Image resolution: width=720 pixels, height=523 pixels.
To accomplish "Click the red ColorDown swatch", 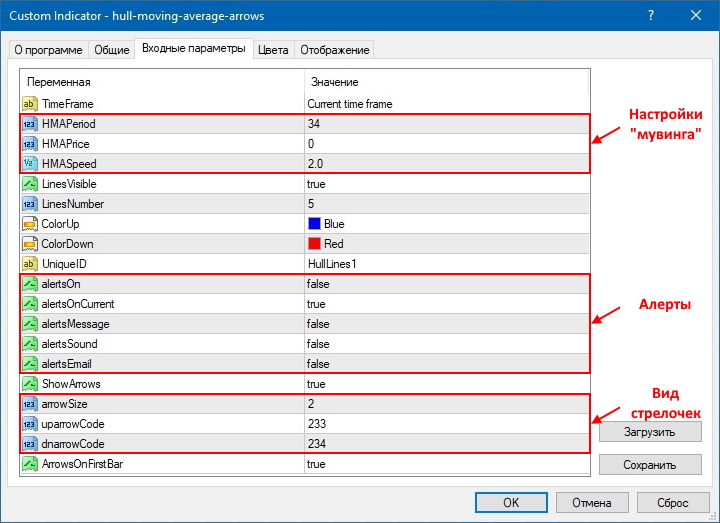I will pyautogui.click(x=314, y=244).
